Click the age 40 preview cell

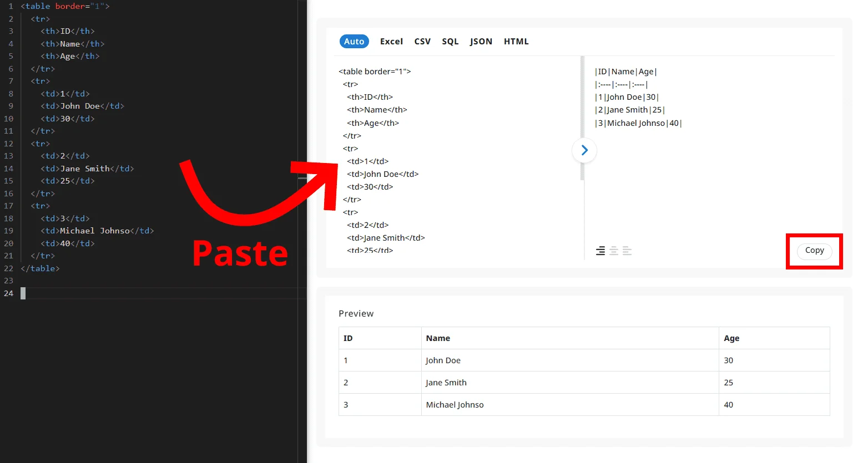[x=774, y=405]
